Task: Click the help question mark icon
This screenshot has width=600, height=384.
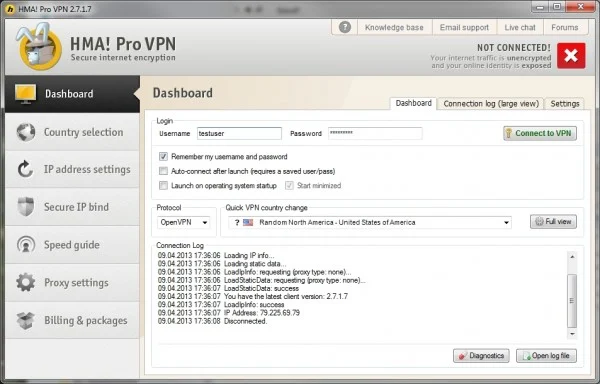Action: click(345, 27)
